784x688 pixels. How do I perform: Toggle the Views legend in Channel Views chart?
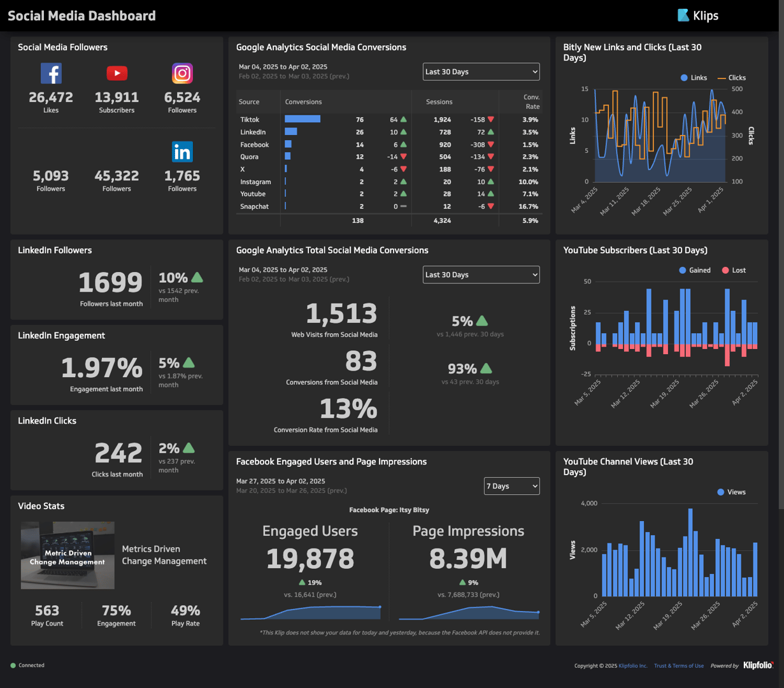pos(732,491)
